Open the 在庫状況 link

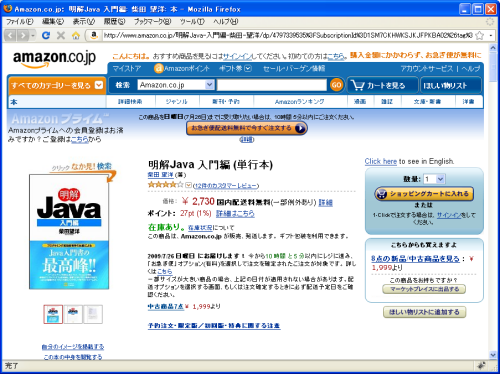(200, 228)
